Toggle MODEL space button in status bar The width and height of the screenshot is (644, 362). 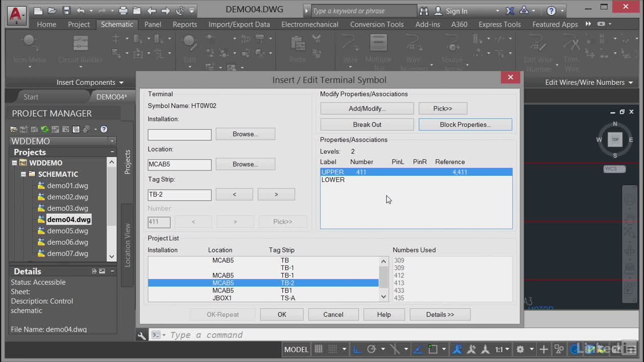click(x=296, y=349)
